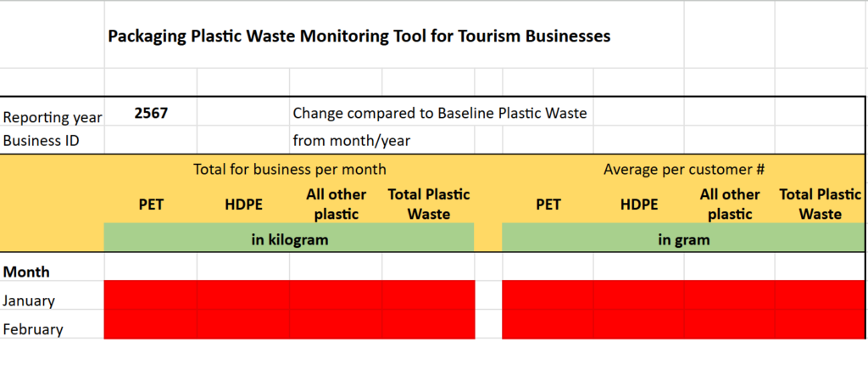Click the 'Total for business per month' header
This screenshot has width=868, height=387.
(x=289, y=169)
